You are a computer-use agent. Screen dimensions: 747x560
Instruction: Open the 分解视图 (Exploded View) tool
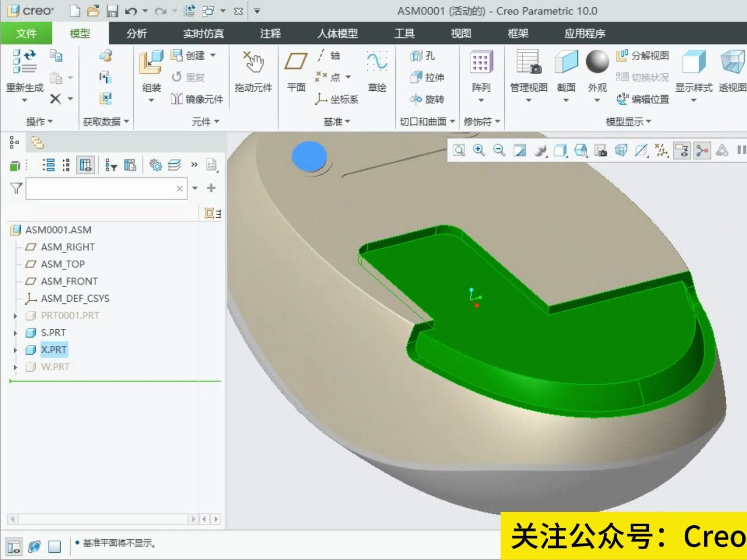pos(642,55)
